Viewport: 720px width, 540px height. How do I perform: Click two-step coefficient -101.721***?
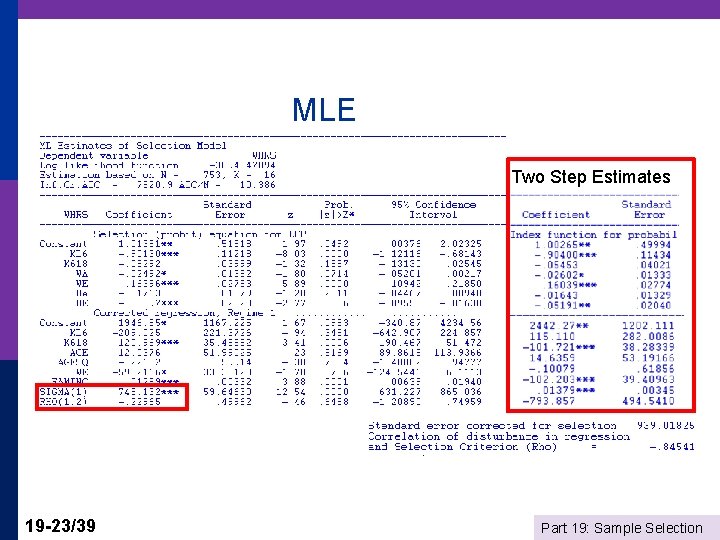(x=558, y=347)
